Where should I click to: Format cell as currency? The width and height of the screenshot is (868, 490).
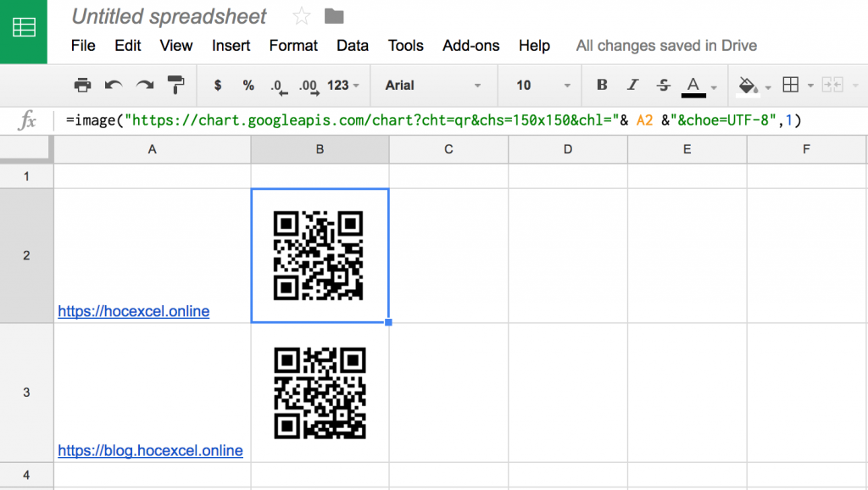pyautogui.click(x=218, y=86)
